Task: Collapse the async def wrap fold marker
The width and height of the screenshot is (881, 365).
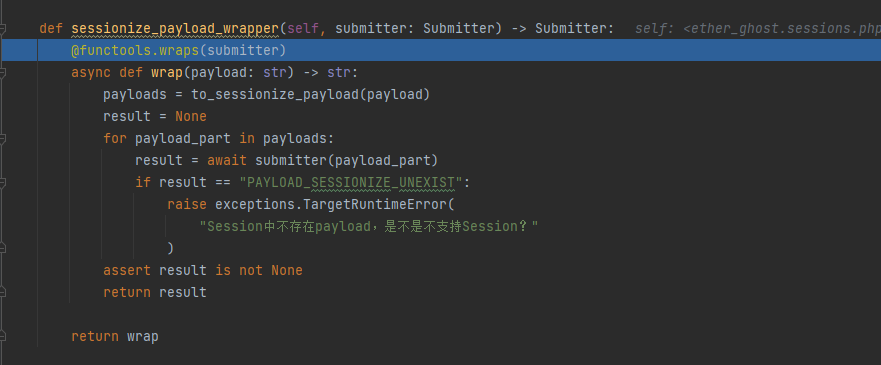Action: tap(3, 72)
